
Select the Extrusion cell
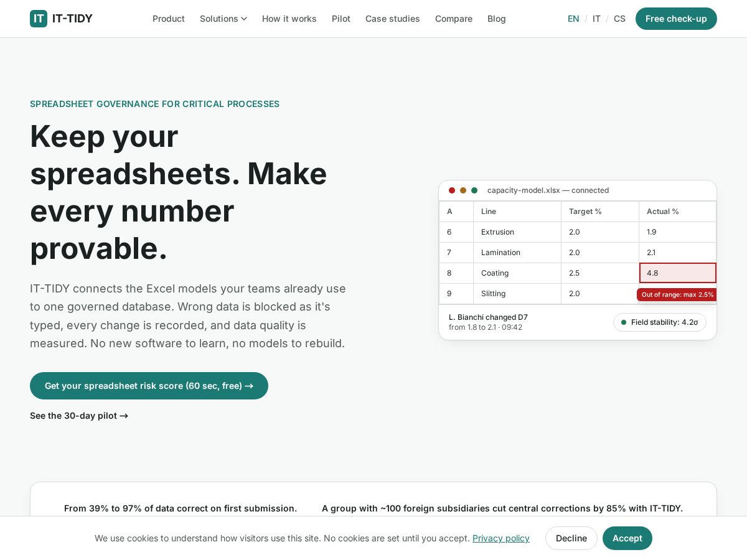click(x=517, y=232)
